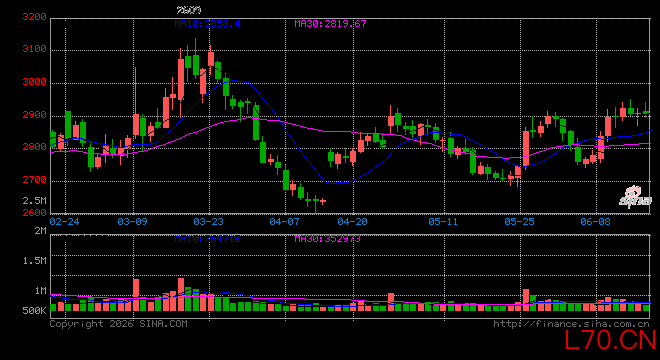Click the MA30:352973 volume indicator label
Viewport: 660px width, 360px height.
[327, 239]
